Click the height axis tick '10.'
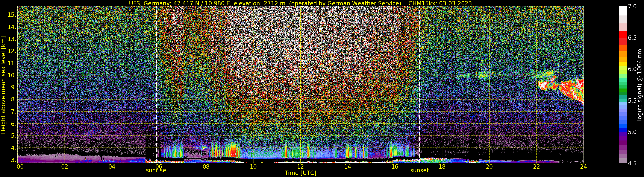The height and width of the screenshot is (177, 644). 12,75
